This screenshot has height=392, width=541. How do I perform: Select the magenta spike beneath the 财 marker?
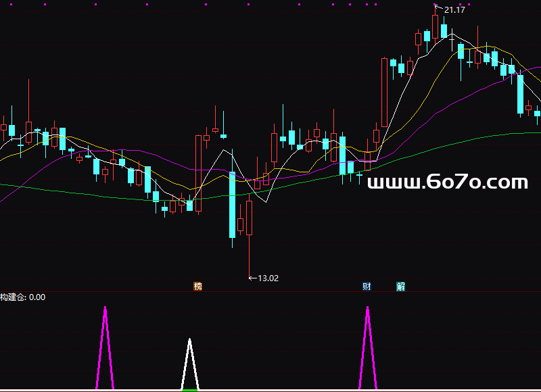click(368, 347)
